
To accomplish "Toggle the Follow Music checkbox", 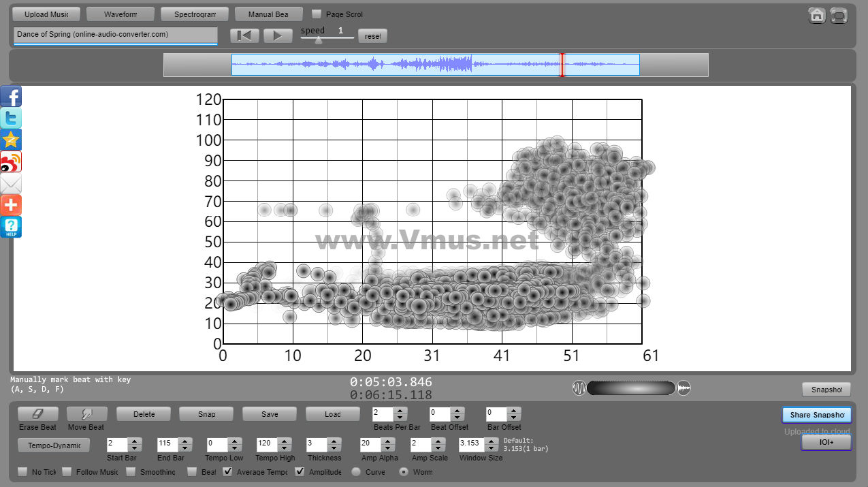I will [67, 472].
